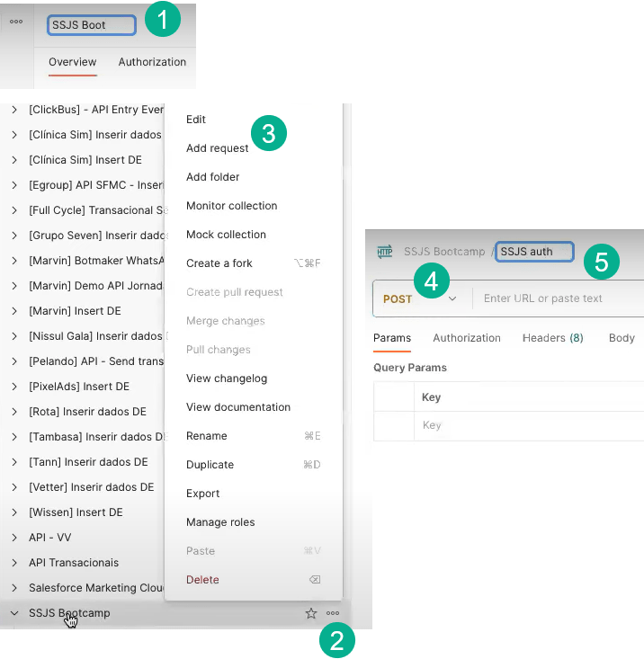Viewport: 644px width, 659px height.
Task: Open the Authorization tab in the request pane
Action: coord(466,338)
